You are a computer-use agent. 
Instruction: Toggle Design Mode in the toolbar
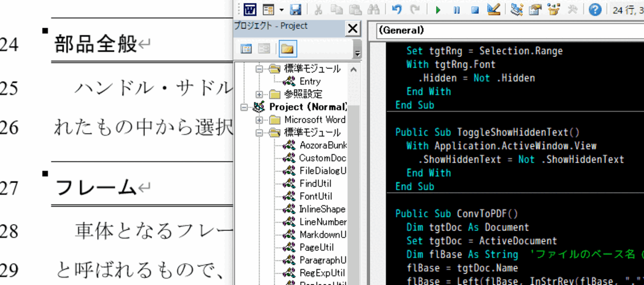493,9
